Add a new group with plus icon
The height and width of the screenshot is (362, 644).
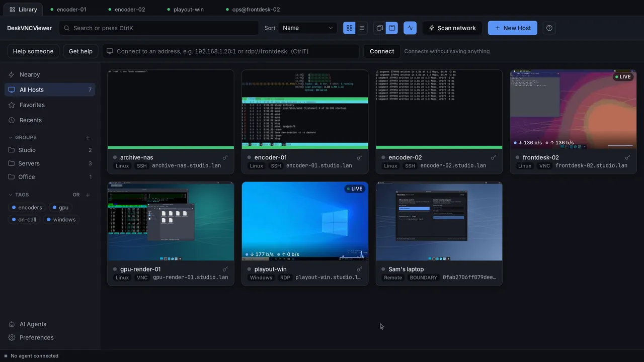click(x=88, y=138)
